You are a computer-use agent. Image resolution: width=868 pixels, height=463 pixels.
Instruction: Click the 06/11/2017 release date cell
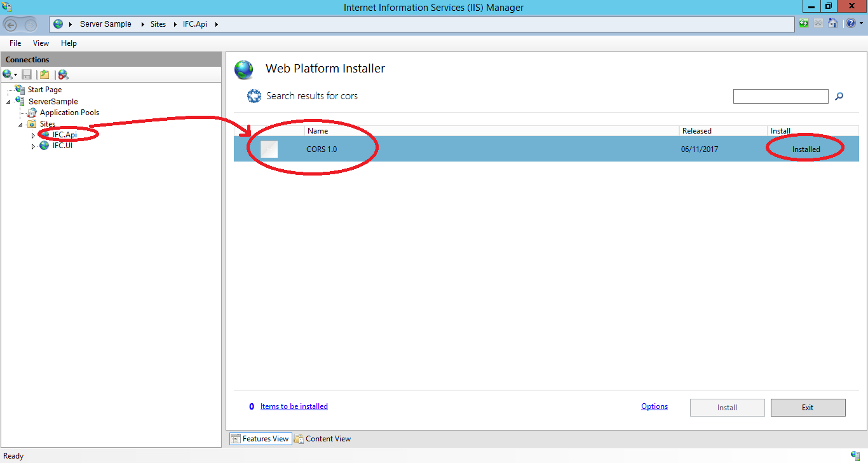point(698,149)
